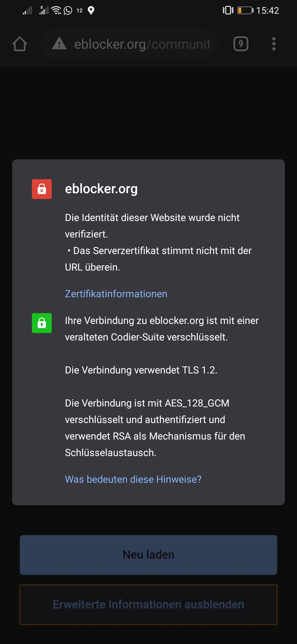Tap the eblocker.org URL address field
The image size is (297, 644).
coord(129,44)
